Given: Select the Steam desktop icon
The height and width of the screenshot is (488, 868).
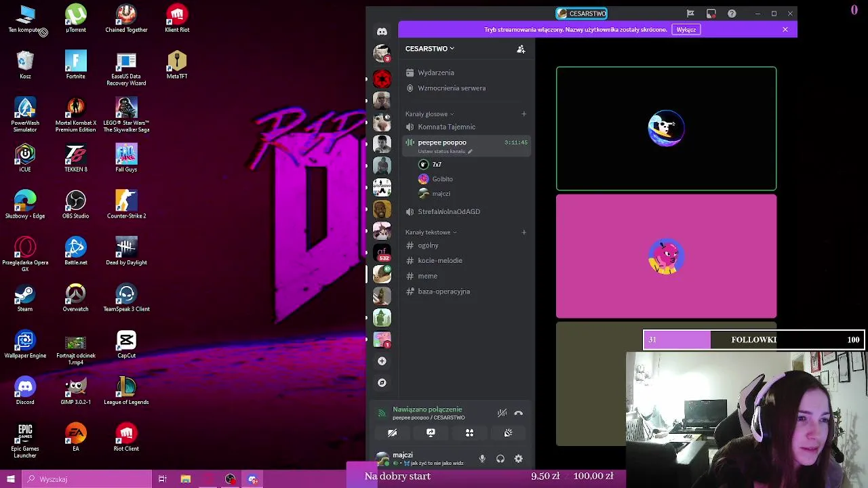Looking at the screenshot, I should coord(25,298).
